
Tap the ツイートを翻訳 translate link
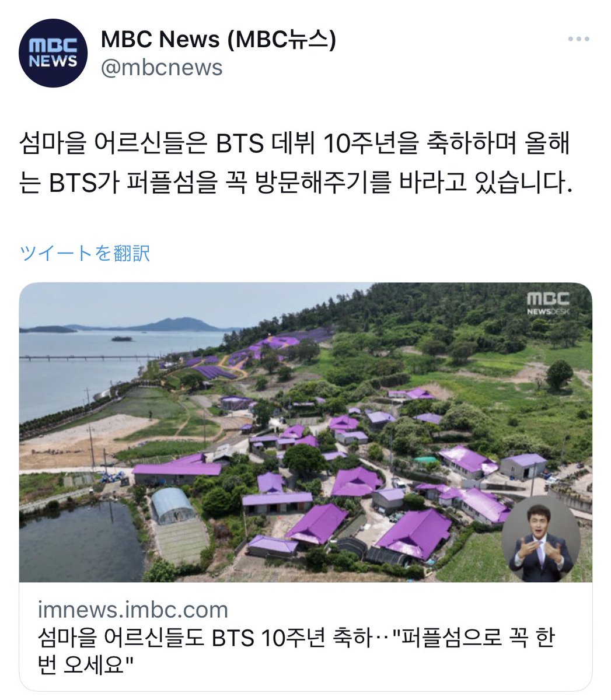tap(85, 253)
